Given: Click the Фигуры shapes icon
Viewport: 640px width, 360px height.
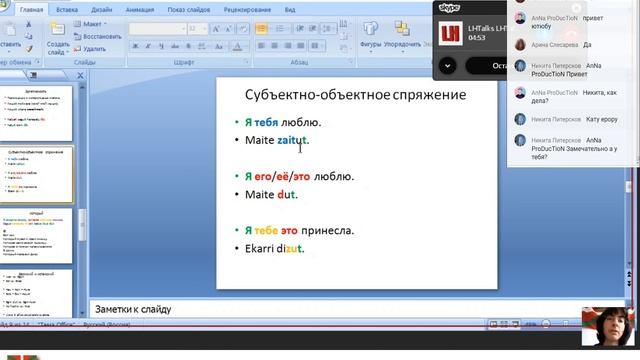Looking at the screenshot, I should pos(370,29).
